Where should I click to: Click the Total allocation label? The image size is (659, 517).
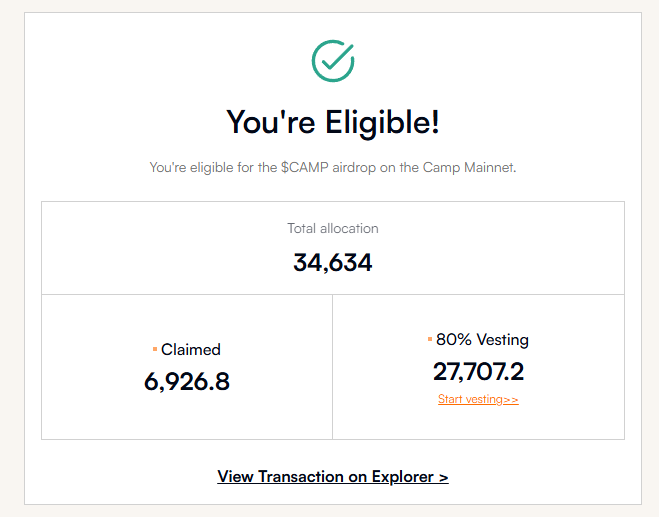(x=333, y=228)
